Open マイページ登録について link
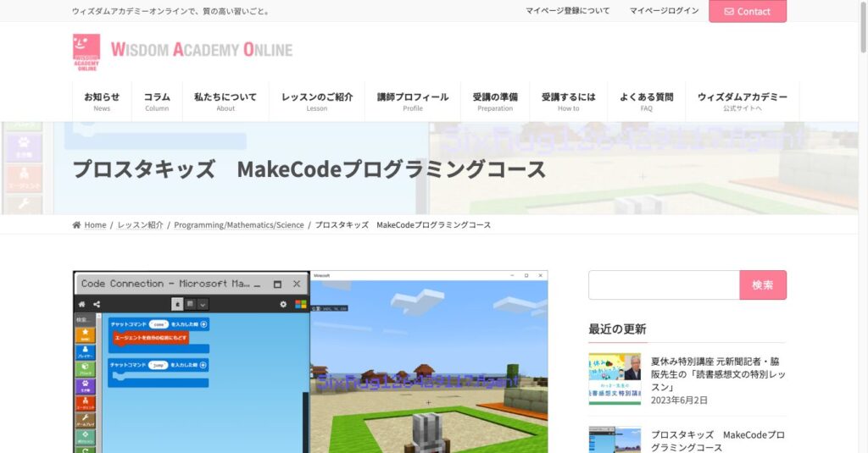Viewport: 868px width, 453px height. (x=567, y=10)
